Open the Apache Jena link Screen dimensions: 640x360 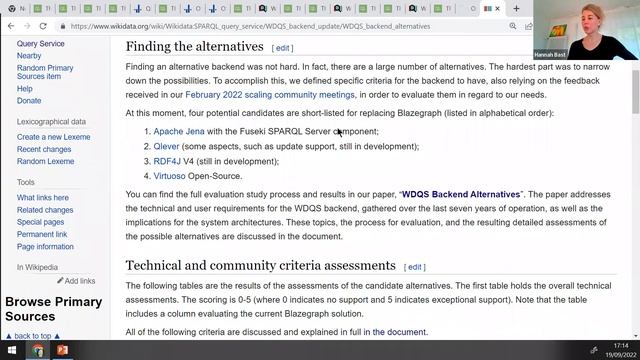pos(179,131)
